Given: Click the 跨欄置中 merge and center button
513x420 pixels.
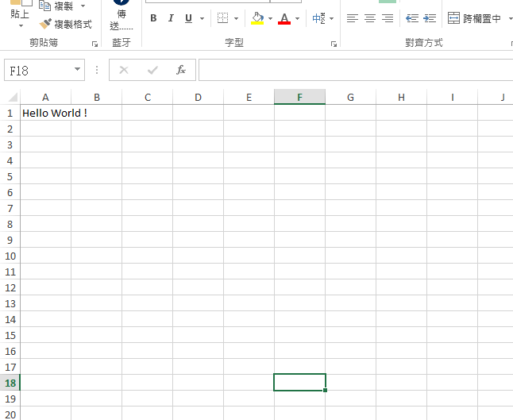Looking at the screenshot, I should tap(474, 18).
